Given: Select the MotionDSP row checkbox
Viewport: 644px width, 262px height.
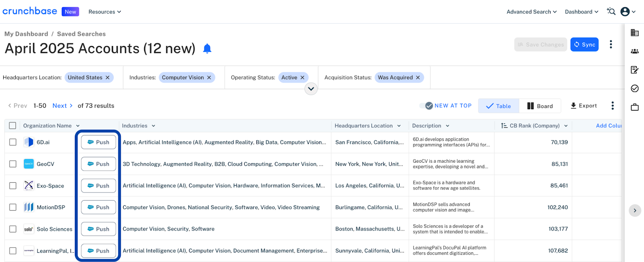Looking at the screenshot, I should [x=13, y=207].
